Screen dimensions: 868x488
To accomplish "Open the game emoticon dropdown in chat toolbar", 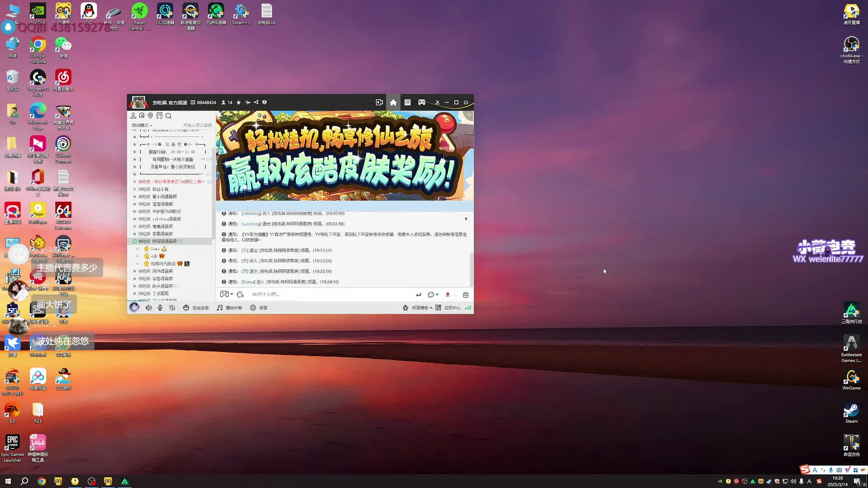I will (226, 295).
